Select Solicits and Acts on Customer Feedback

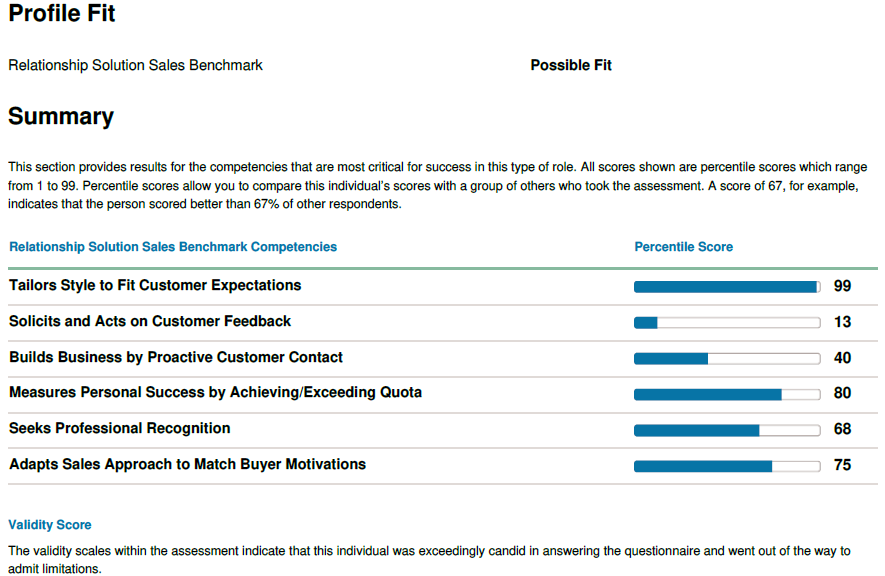click(x=150, y=322)
